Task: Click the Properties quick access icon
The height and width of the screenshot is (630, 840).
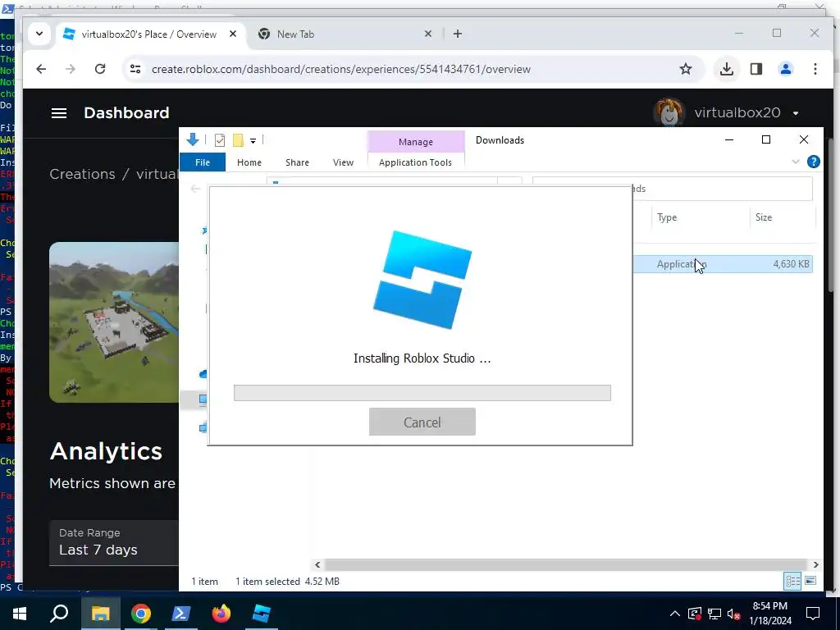Action: click(220, 140)
